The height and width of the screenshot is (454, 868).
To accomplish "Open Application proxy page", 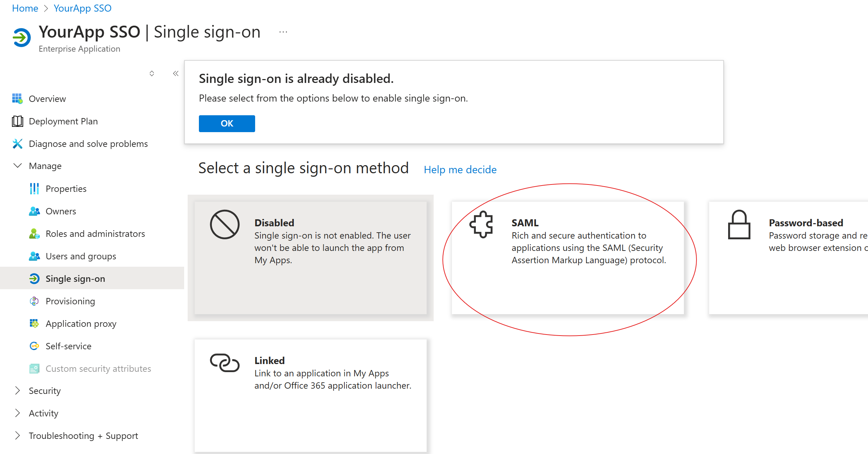I will pyautogui.click(x=92, y=324).
